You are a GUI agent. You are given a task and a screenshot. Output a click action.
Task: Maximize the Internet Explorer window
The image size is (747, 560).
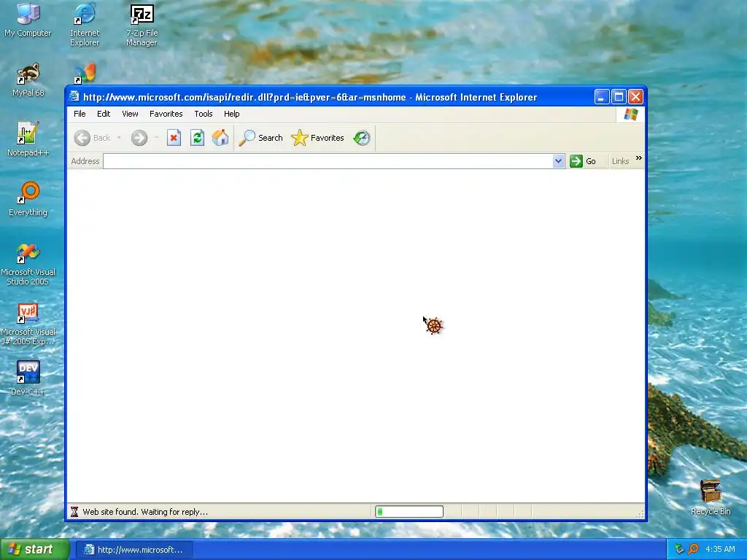(x=619, y=97)
